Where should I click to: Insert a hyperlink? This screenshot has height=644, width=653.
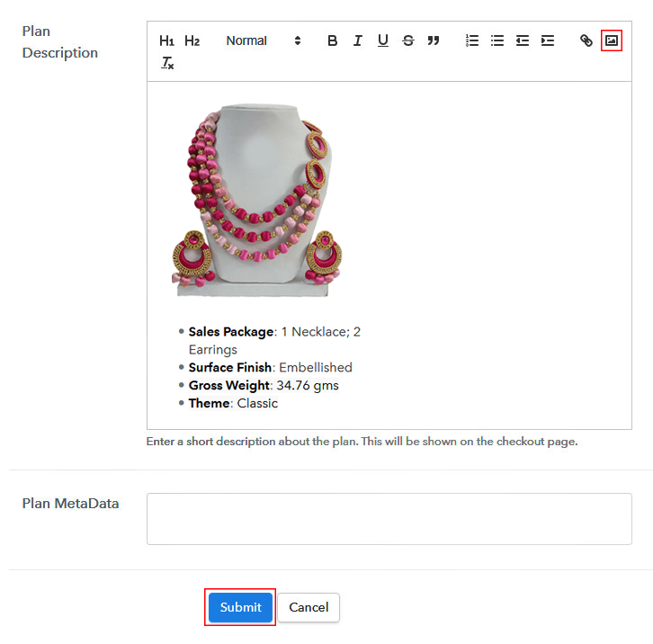pos(586,40)
